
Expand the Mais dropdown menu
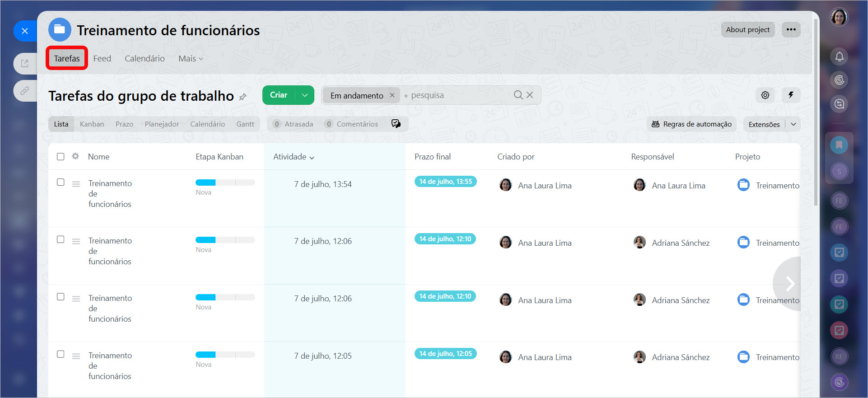(191, 59)
